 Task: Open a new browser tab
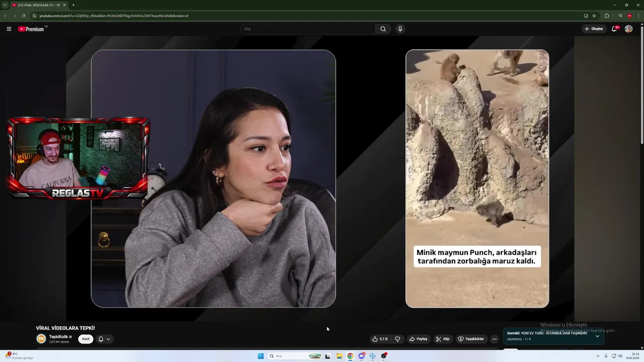click(73, 5)
